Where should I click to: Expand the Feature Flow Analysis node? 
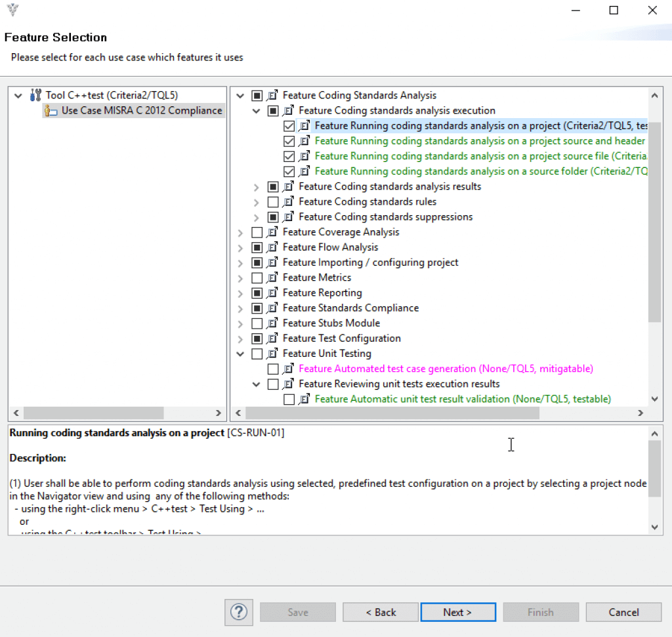240,248
